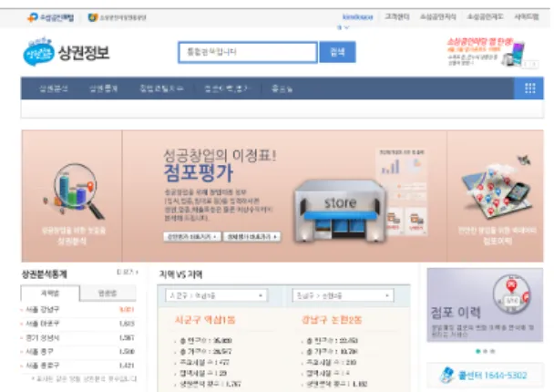Open the 소상공인지식 link in the top bar
554x392 pixels.
437,16
